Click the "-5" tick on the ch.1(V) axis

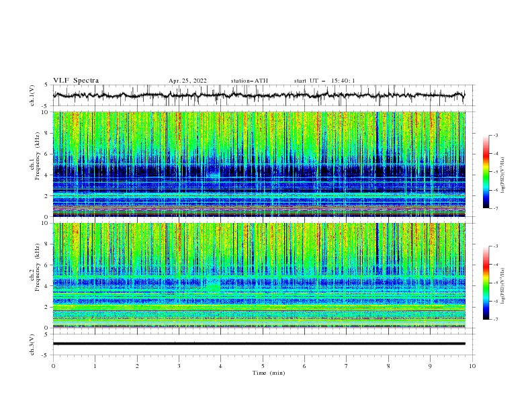coord(46,106)
